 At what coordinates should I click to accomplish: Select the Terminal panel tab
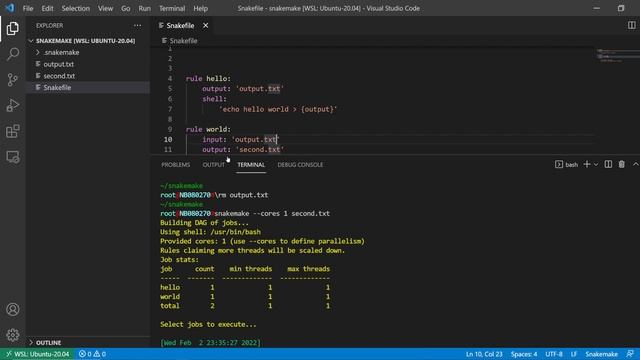click(251, 165)
